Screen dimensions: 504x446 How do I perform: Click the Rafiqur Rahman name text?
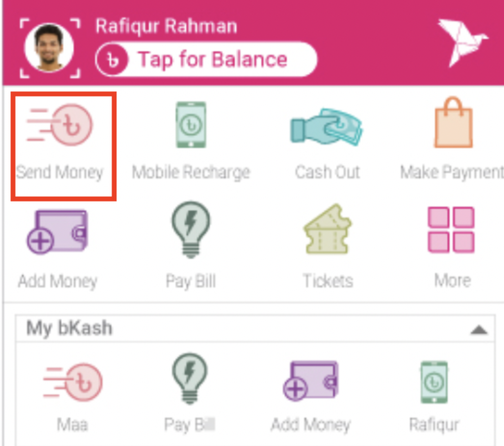pos(166,26)
